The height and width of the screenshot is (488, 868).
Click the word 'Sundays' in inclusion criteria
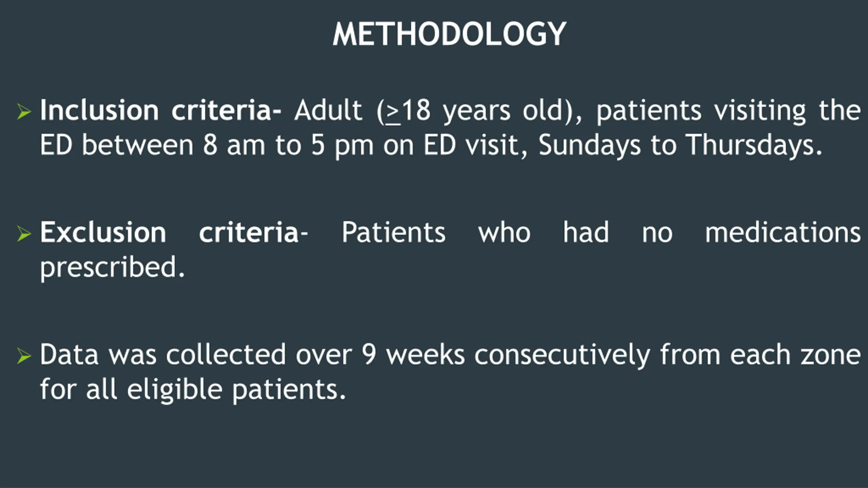[x=589, y=145]
